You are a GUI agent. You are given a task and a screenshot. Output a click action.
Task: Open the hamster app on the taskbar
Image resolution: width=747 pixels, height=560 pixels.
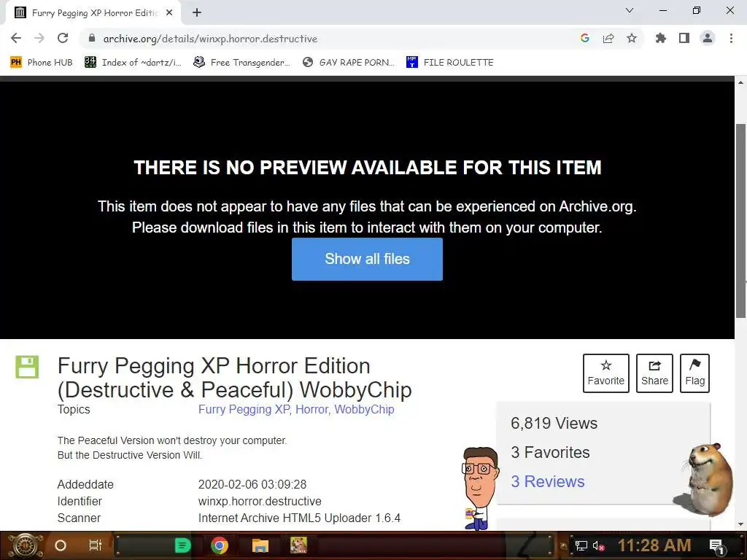point(298,545)
